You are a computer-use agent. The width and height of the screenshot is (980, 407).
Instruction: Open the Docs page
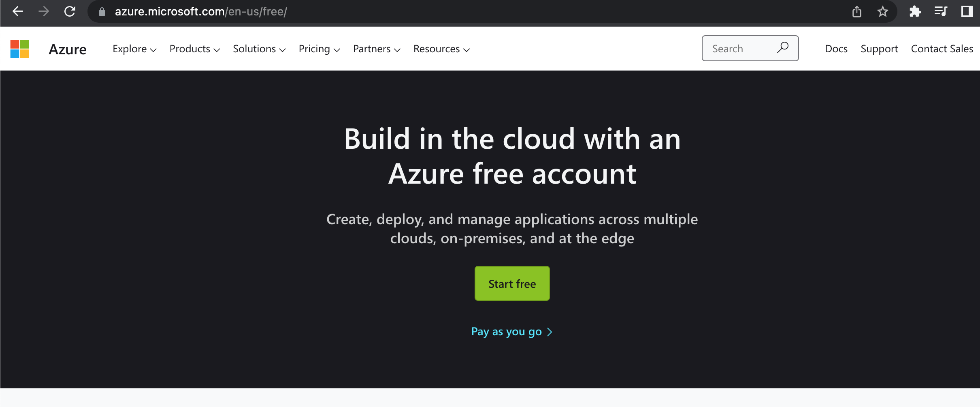coord(835,49)
